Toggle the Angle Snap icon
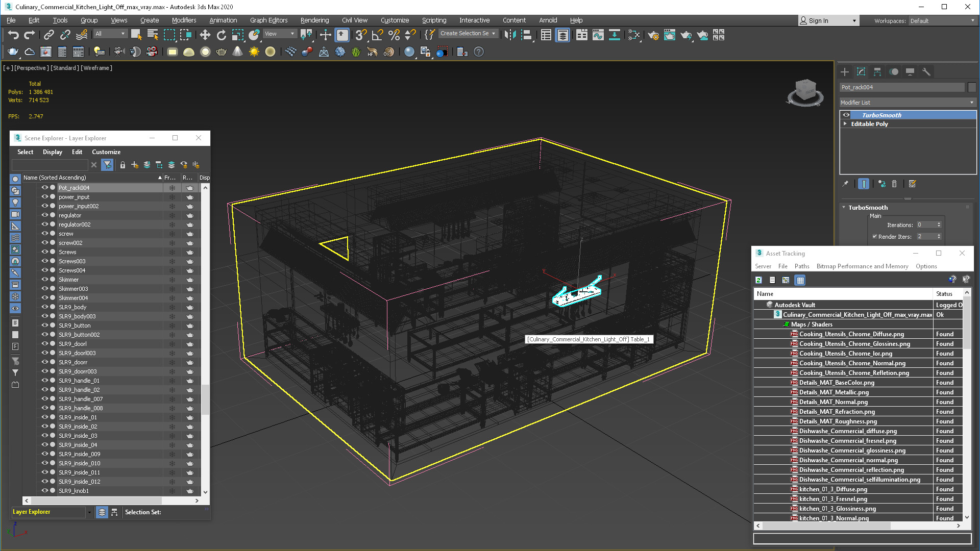The width and height of the screenshot is (980, 551). coord(378,35)
